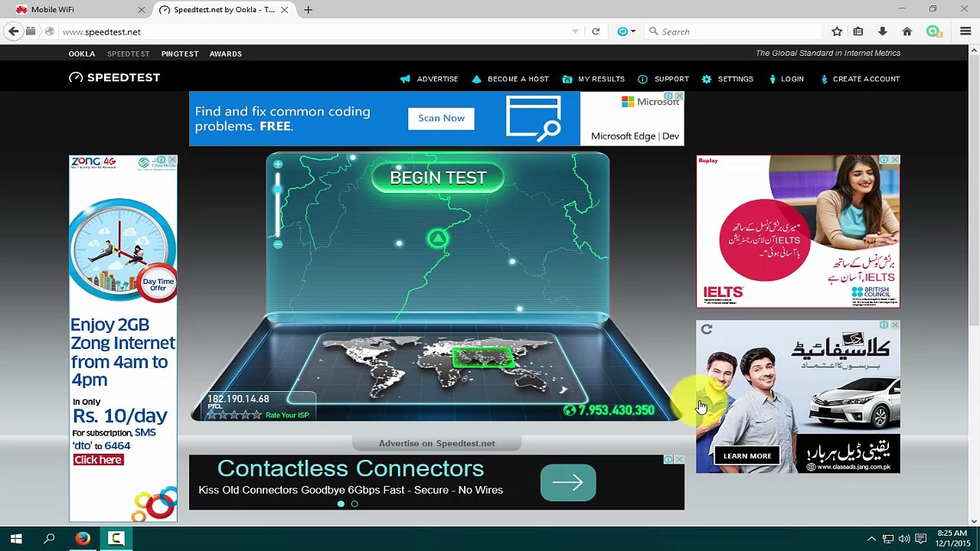Open the bookmarks list icon

coord(858,31)
